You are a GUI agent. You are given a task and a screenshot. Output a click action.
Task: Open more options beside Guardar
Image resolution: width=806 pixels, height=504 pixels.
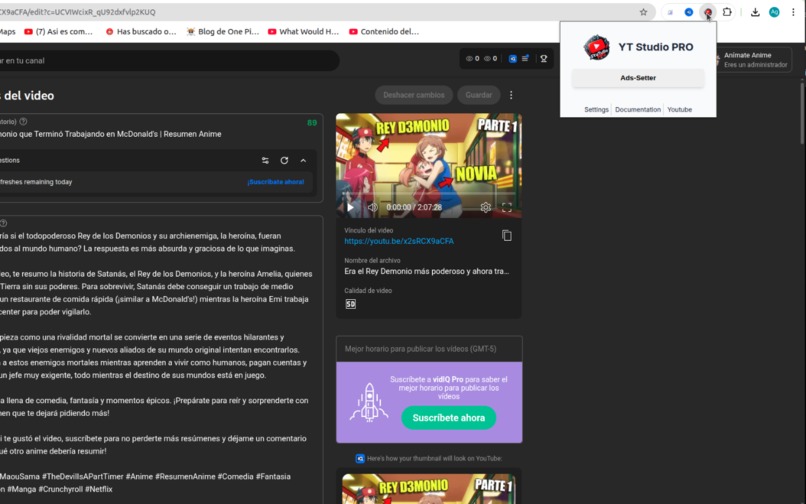pos(511,95)
